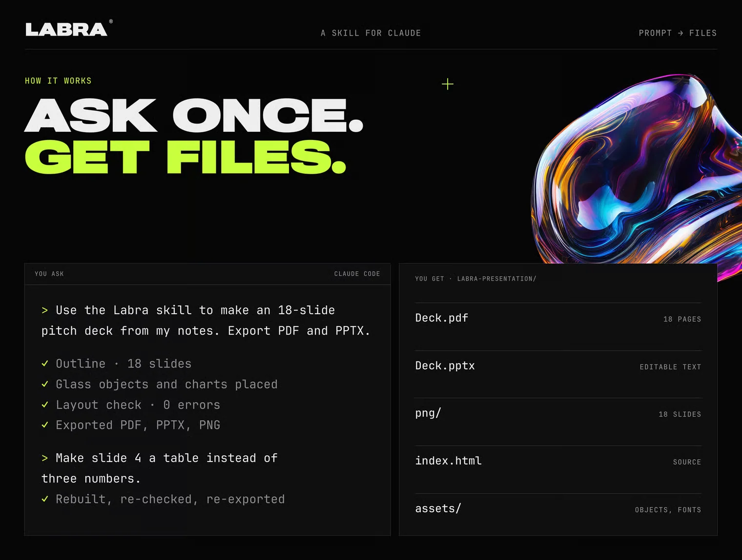Click the 'Layout check · 0 errors' line
Screen dimensions: 742x560
138,405
